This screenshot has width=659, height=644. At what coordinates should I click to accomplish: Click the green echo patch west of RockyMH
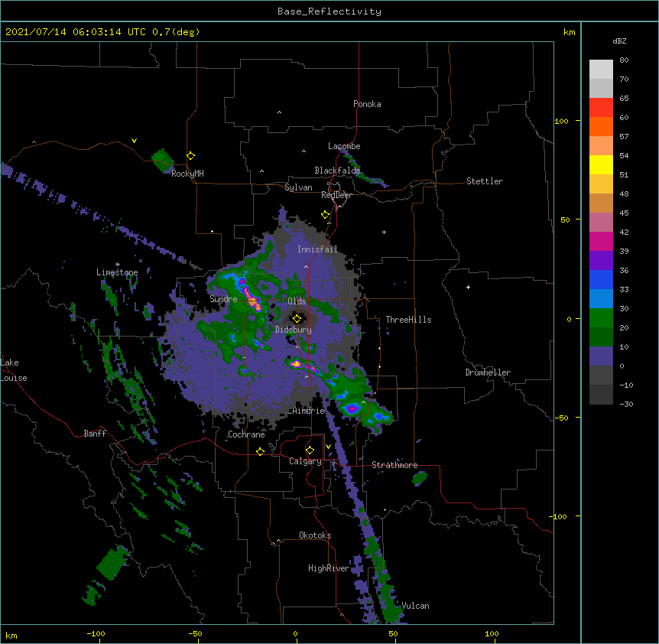[162, 161]
